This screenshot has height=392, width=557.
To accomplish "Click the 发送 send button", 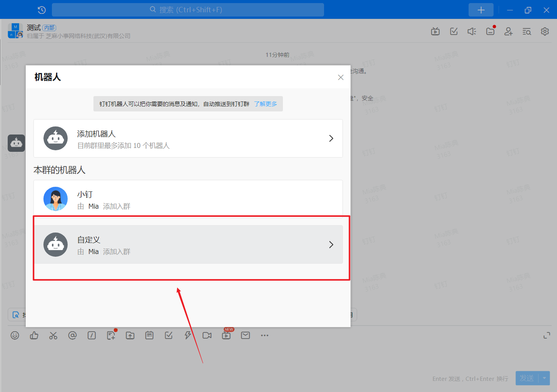I will [527, 378].
